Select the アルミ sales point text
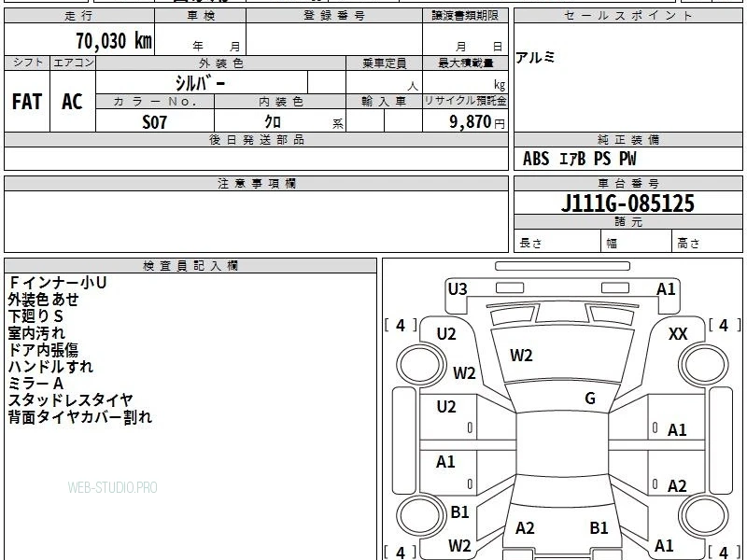This screenshot has height=560, width=747. (535, 58)
